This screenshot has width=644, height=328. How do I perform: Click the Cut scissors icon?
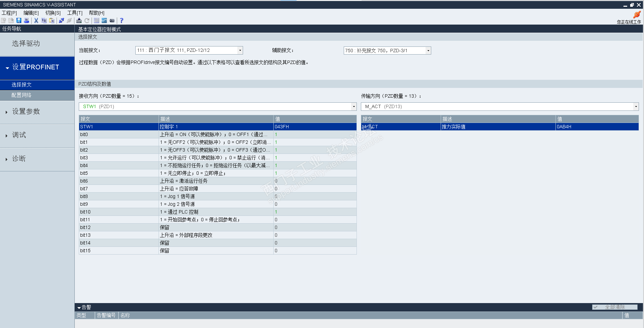tap(36, 21)
